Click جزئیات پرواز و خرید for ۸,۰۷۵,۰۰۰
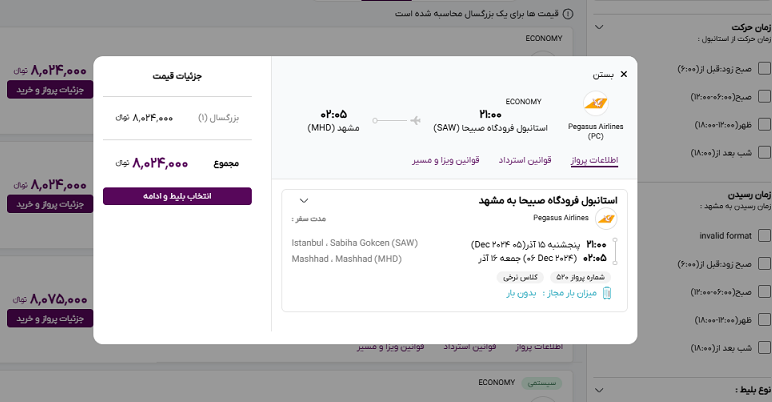The height and width of the screenshot is (402, 772). point(50,318)
